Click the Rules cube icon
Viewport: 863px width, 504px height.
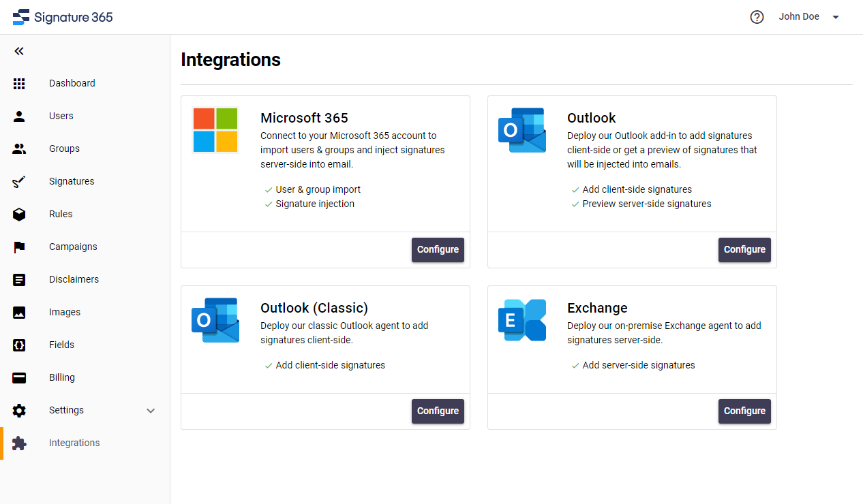[19, 215]
